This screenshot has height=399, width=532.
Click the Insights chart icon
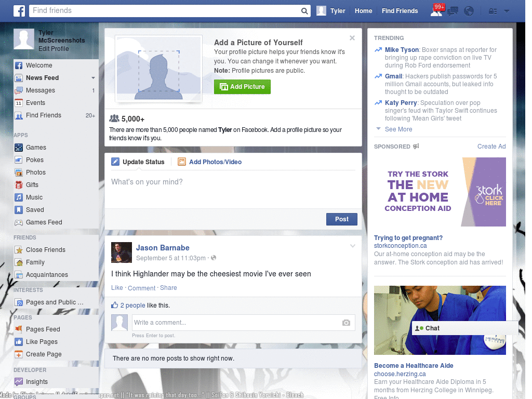coord(19,382)
